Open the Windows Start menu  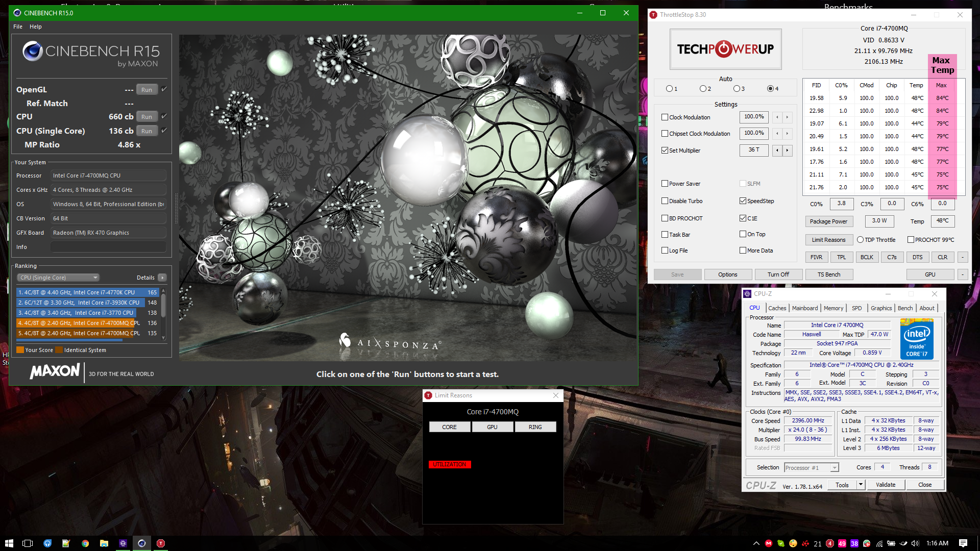[9, 543]
